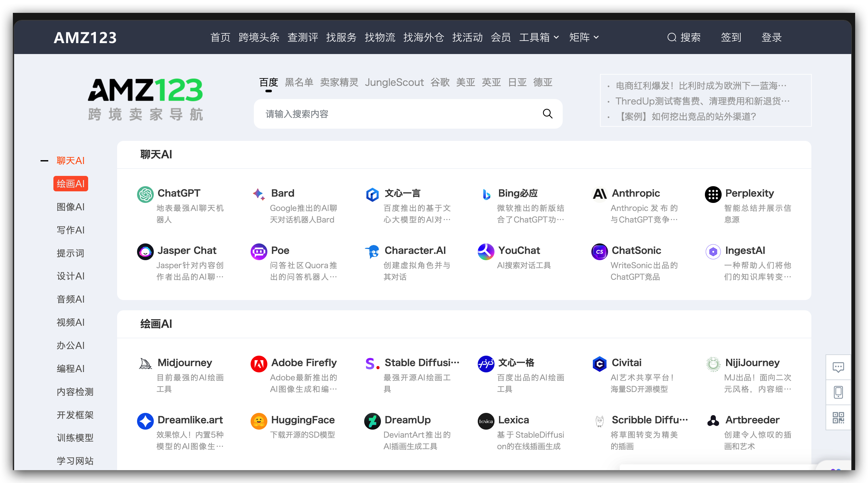Click the Midjourney sailboat icon
This screenshot has height=483, width=868.
point(145,364)
